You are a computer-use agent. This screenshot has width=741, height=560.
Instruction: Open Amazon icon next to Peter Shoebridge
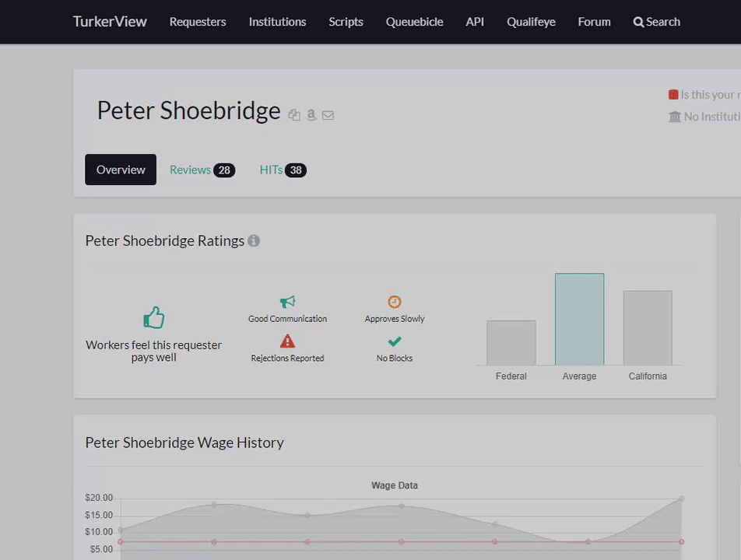click(311, 115)
